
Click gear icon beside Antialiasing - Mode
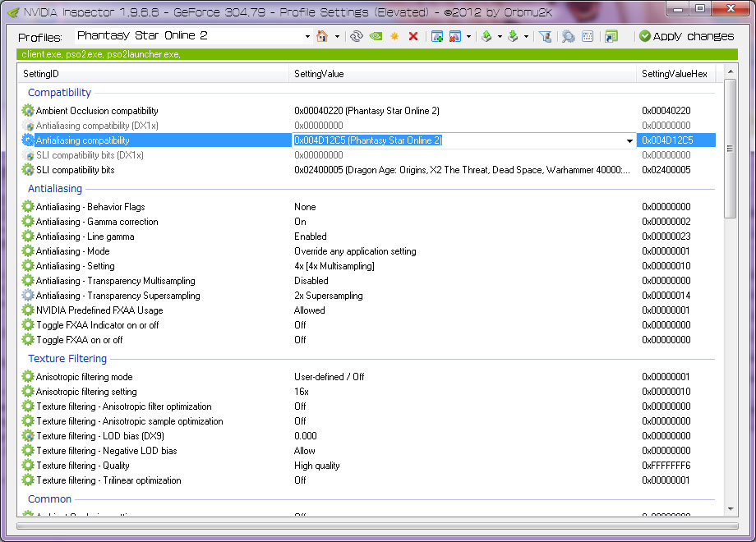click(28, 251)
